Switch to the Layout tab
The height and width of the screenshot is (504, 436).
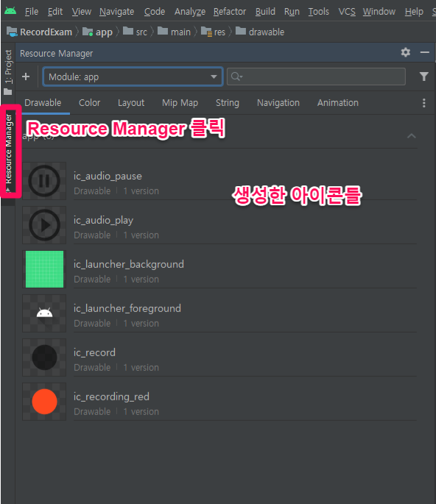click(x=131, y=103)
